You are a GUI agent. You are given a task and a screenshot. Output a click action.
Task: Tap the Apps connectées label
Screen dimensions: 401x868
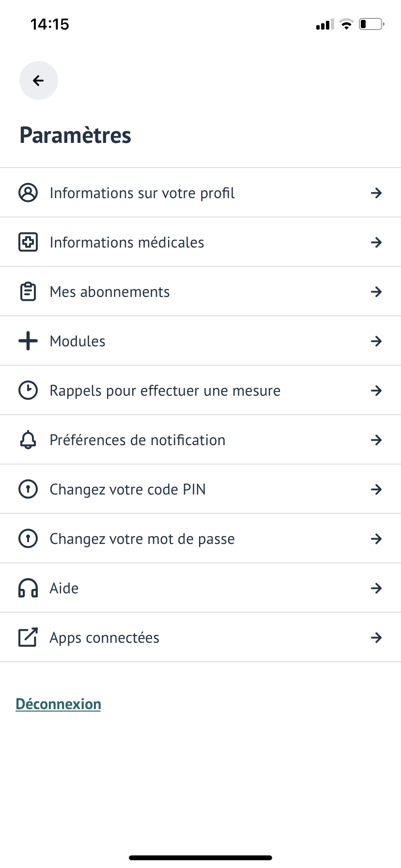(105, 638)
